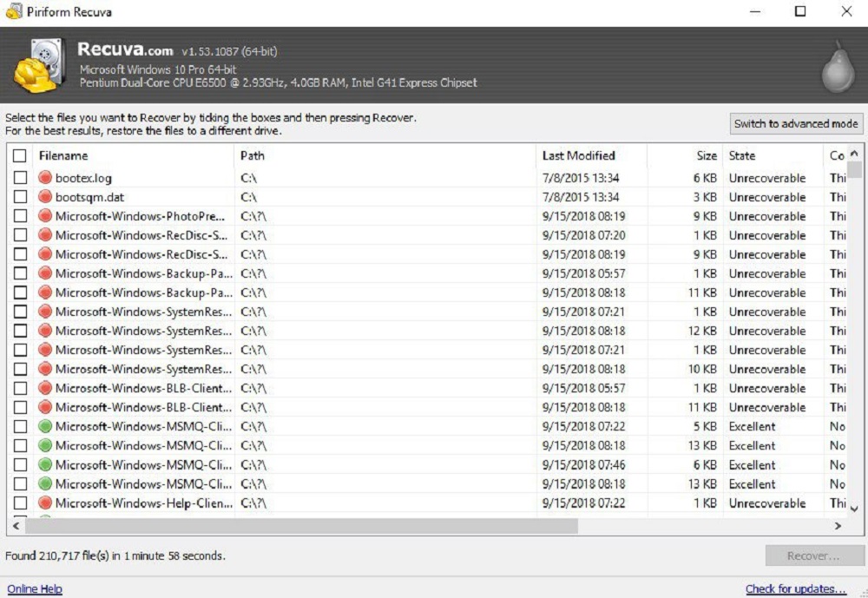The height and width of the screenshot is (598, 868).
Task: Click the vertical scrollbar up arrow
Action: click(855, 154)
